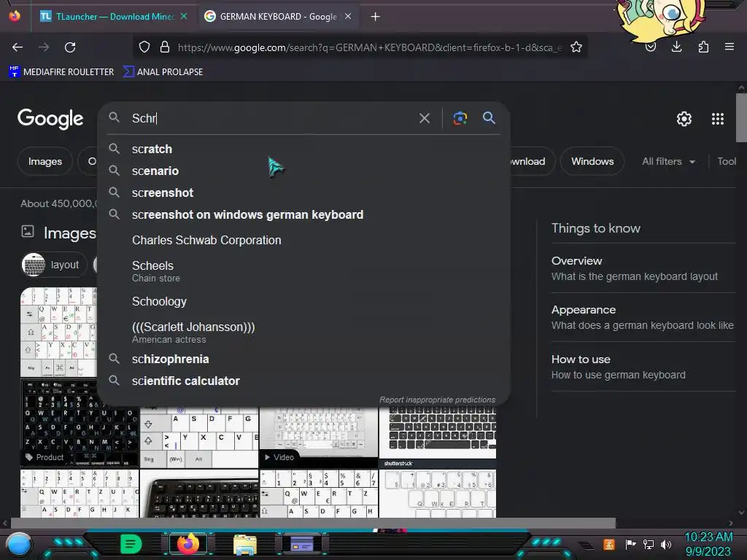The image size is (747, 560).
Task: Apply the Windows filter chip
Action: click(592, 161)
